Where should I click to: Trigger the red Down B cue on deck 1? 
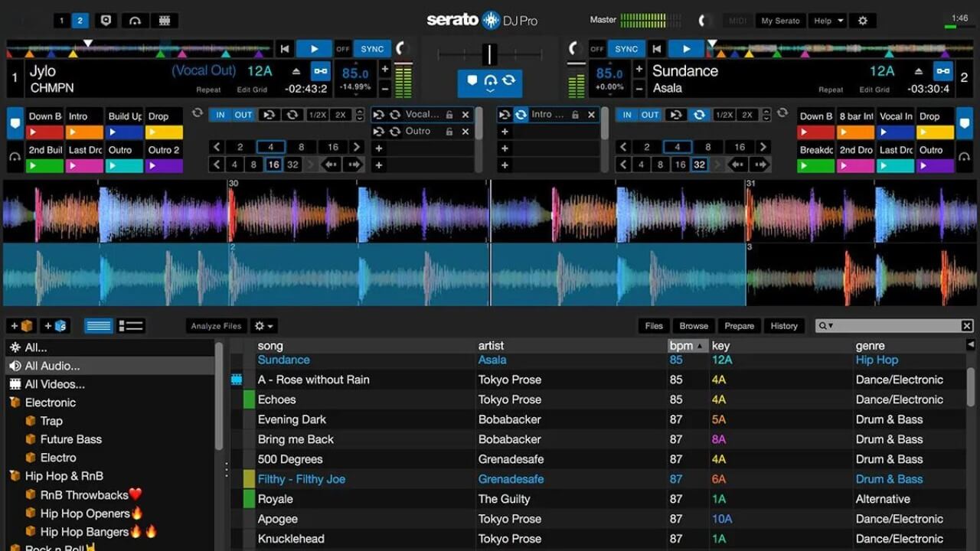tap(45, 132)
